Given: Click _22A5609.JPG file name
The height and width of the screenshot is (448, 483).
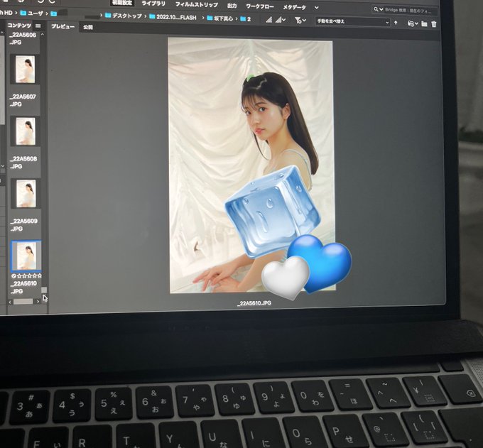Looking at the screenshot, I should (x=23, y=225).
